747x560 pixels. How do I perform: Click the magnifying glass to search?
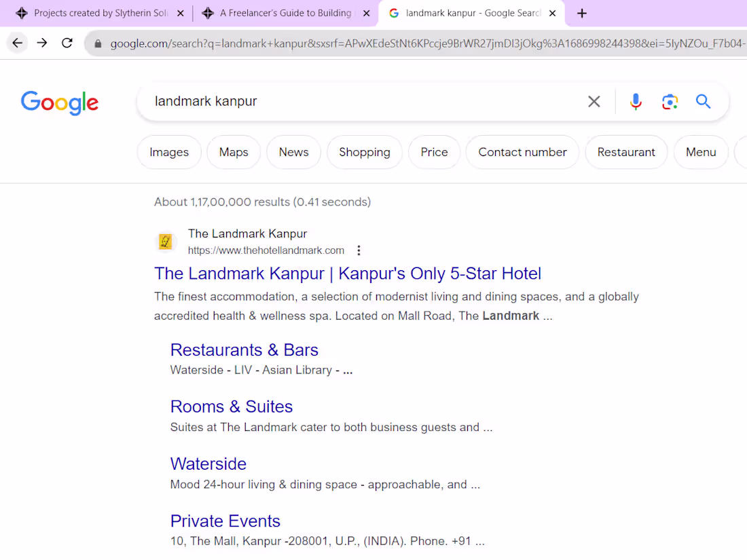(x=703, y=101)
